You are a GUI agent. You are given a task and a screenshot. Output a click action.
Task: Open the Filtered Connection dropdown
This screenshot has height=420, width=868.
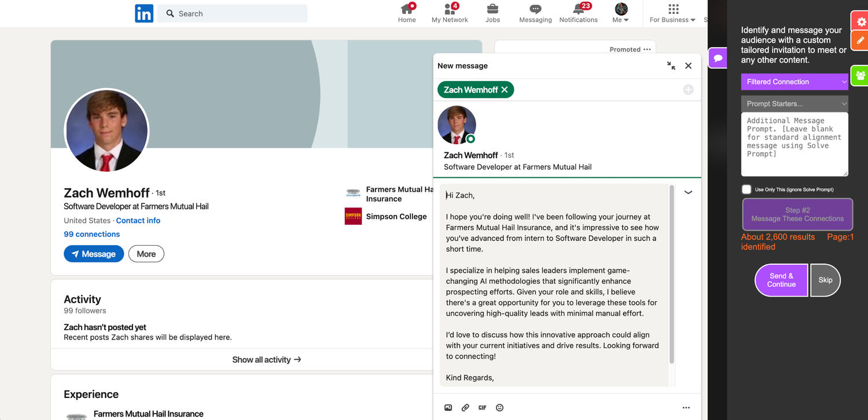[795, 82]
